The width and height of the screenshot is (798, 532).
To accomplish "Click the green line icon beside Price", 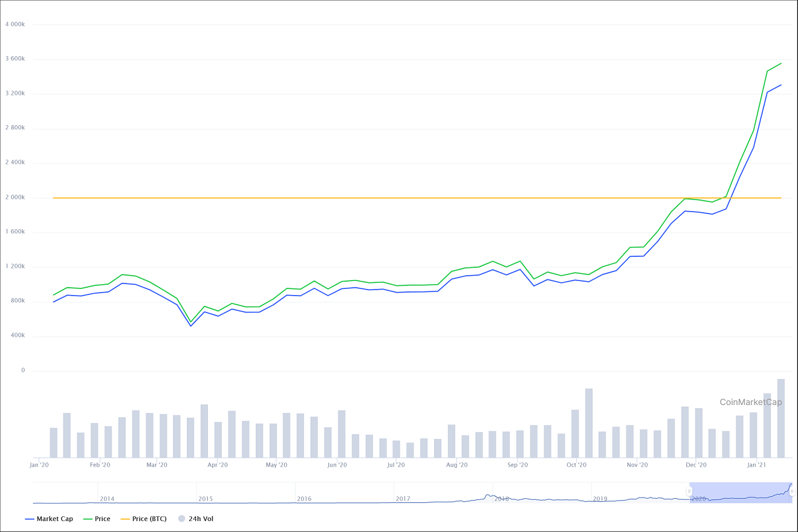I will pyautogui.click(x=88, y=519).
